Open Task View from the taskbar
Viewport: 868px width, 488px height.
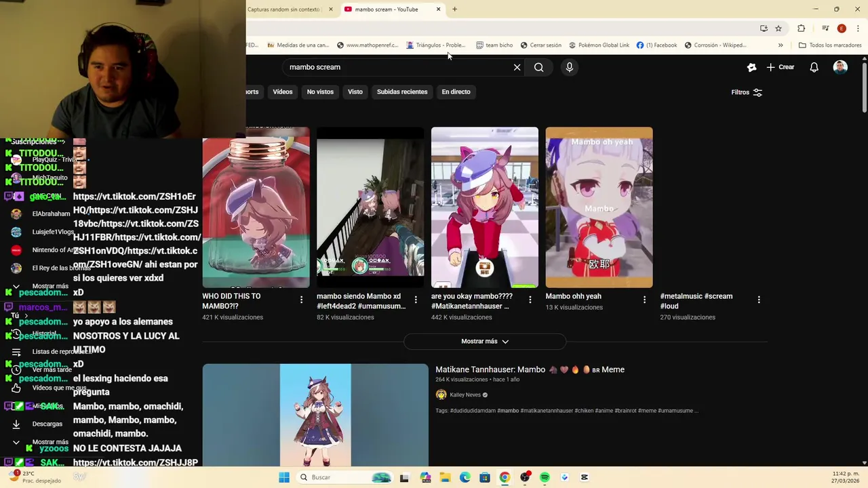pos(404,477)
